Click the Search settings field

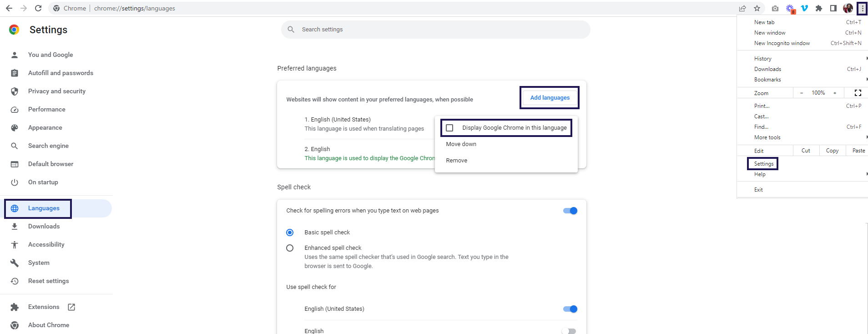tap(435, 30)
